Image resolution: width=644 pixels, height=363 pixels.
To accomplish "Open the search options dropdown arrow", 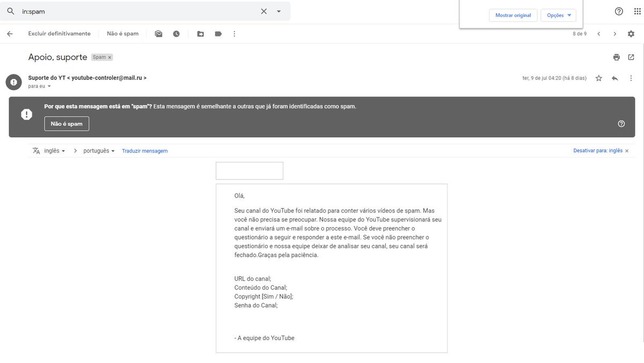I will 279,11.
